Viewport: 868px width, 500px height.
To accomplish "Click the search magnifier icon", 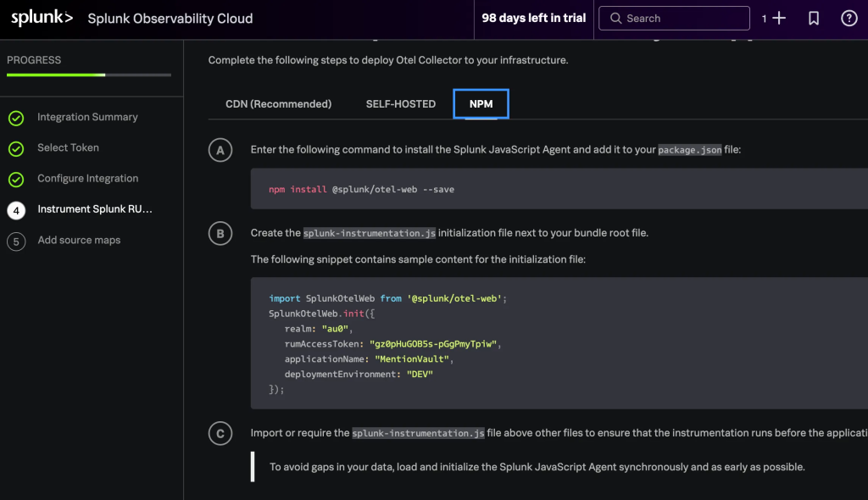I will 615,19.
